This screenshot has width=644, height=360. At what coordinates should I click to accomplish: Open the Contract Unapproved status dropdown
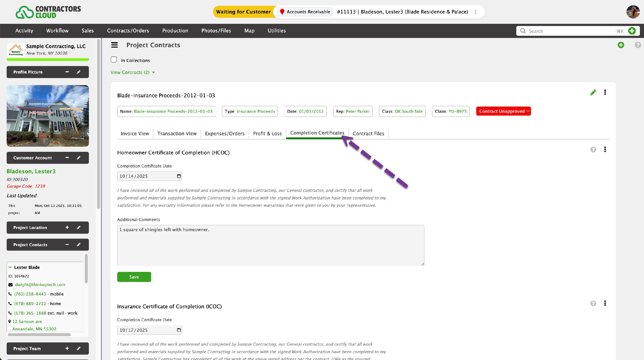[503, 111]
